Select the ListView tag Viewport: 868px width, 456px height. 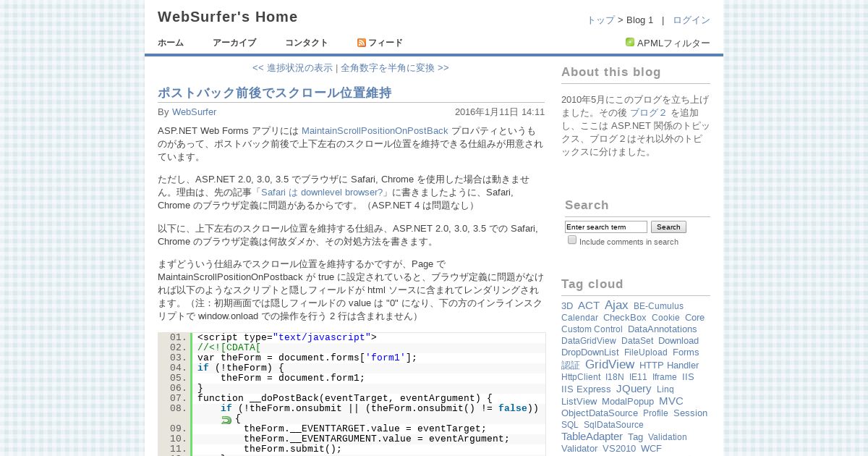tap(579, 401)
